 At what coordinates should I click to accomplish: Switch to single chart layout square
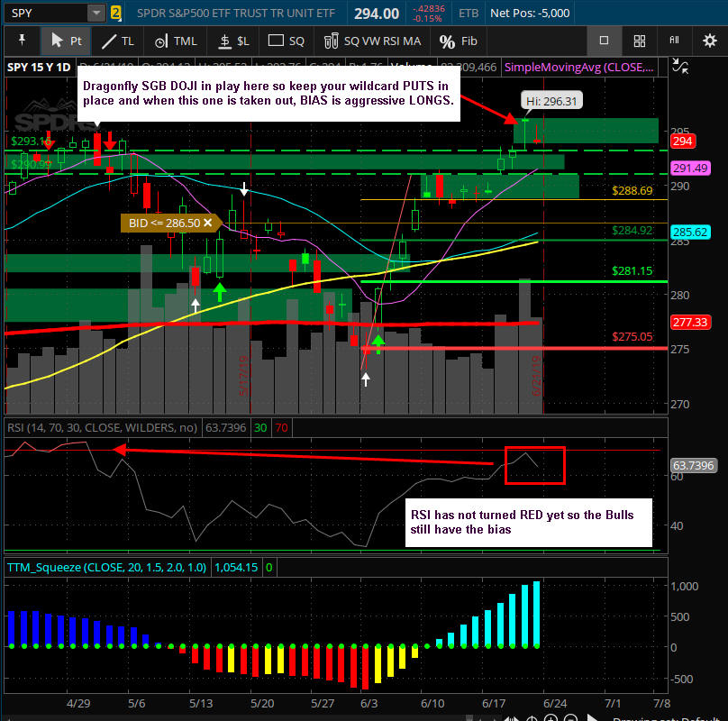pyautogui.click(x=605, y=41)
